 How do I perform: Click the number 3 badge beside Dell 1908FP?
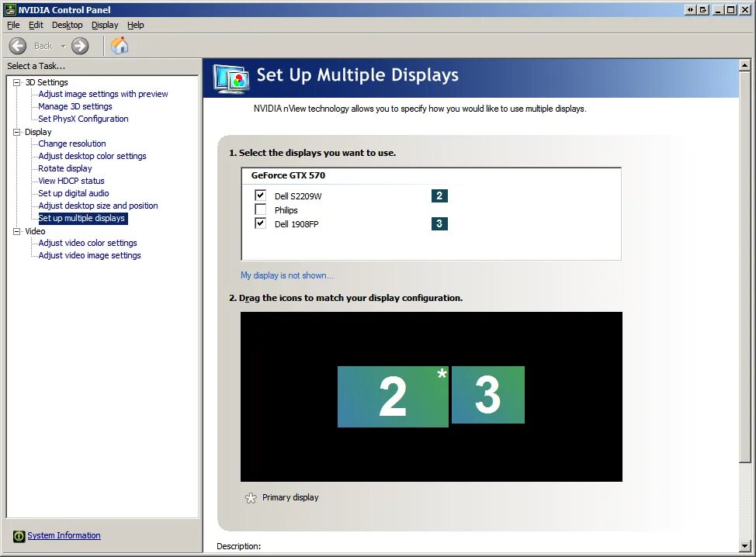(439, 223)
